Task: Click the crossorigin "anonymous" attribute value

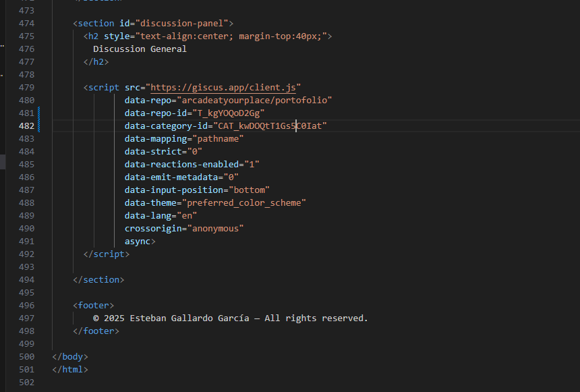Action: click(x=216, y=228)
